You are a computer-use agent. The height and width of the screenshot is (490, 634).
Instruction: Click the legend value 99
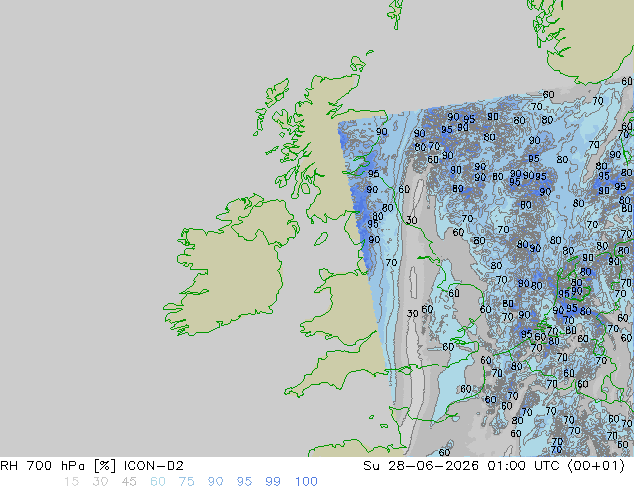[273, 482]
